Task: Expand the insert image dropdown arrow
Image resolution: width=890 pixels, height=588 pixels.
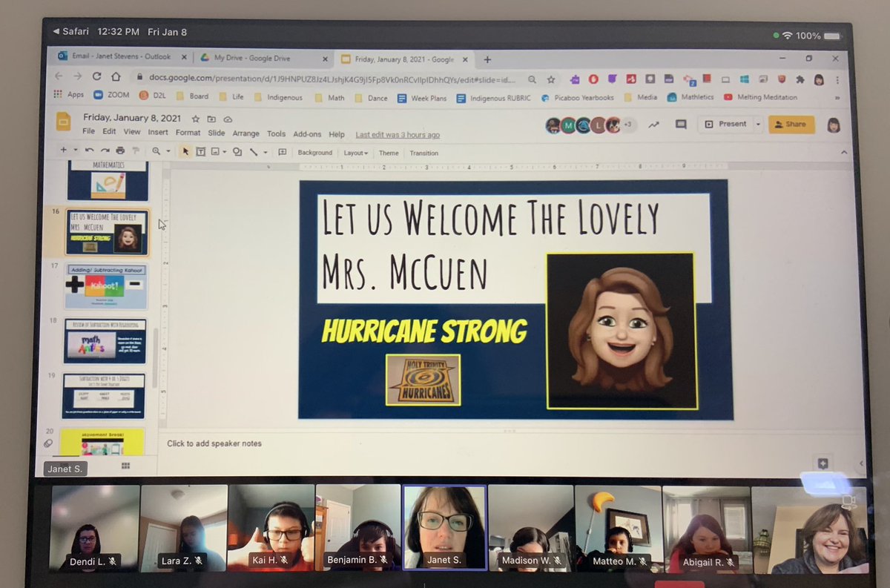Action: click(x=225, y=152)
